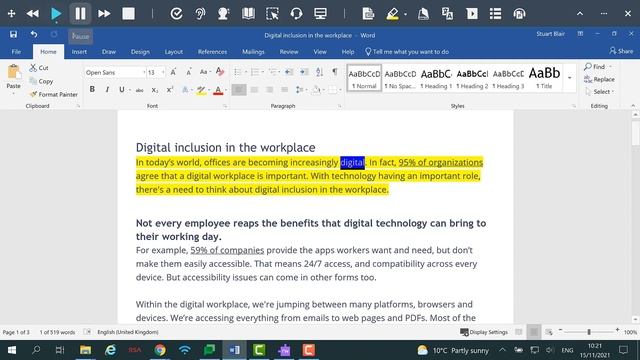This screenshot has width=640, height=360.
Task: Toggle subscript formatting
Action: pos(155,90)
